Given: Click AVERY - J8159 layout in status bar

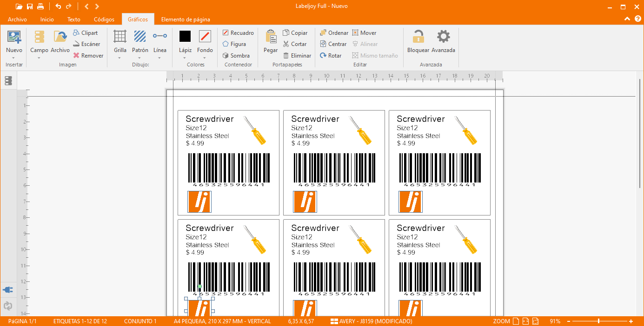Looking at the screenshot, I should (372, 321).
